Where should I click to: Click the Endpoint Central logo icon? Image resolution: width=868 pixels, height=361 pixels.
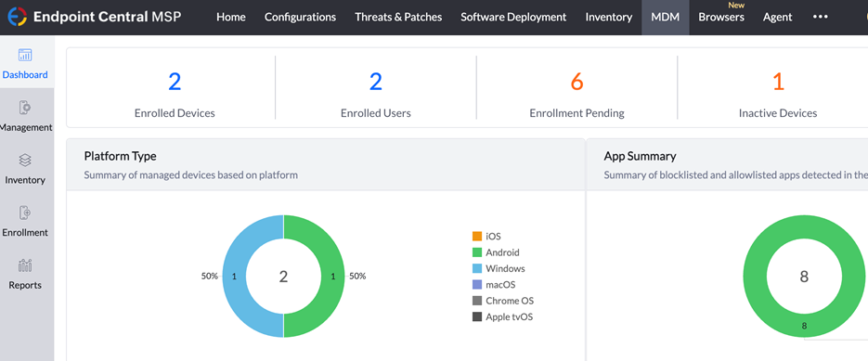coord(17,17)
